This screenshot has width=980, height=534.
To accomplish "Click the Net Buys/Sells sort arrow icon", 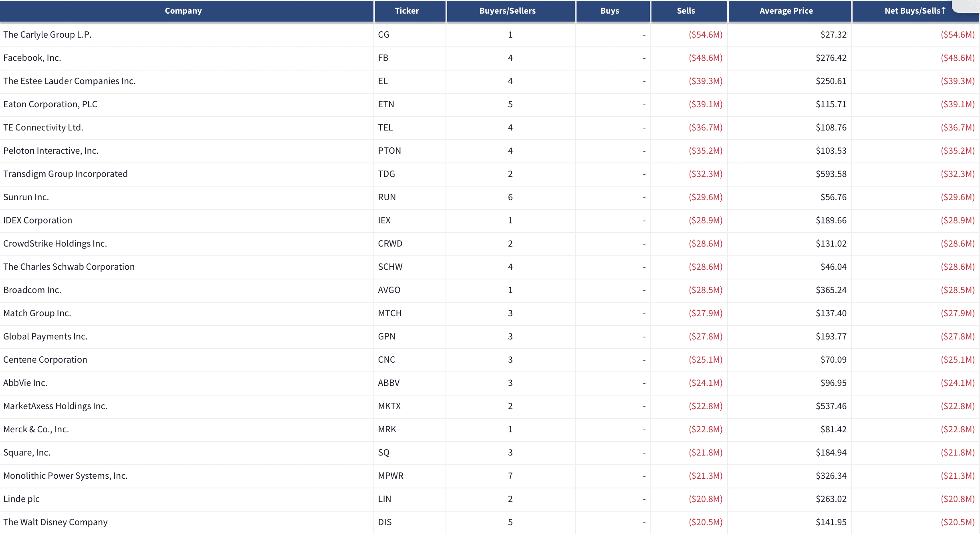I will point(944,10).
